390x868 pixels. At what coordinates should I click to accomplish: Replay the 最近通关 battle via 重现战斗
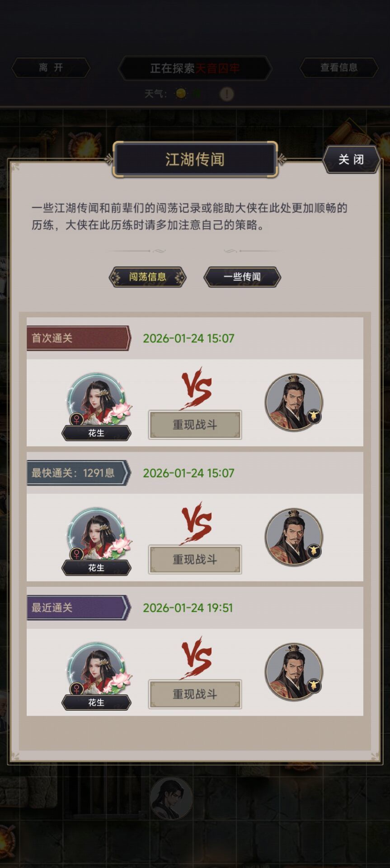(195, 694)
